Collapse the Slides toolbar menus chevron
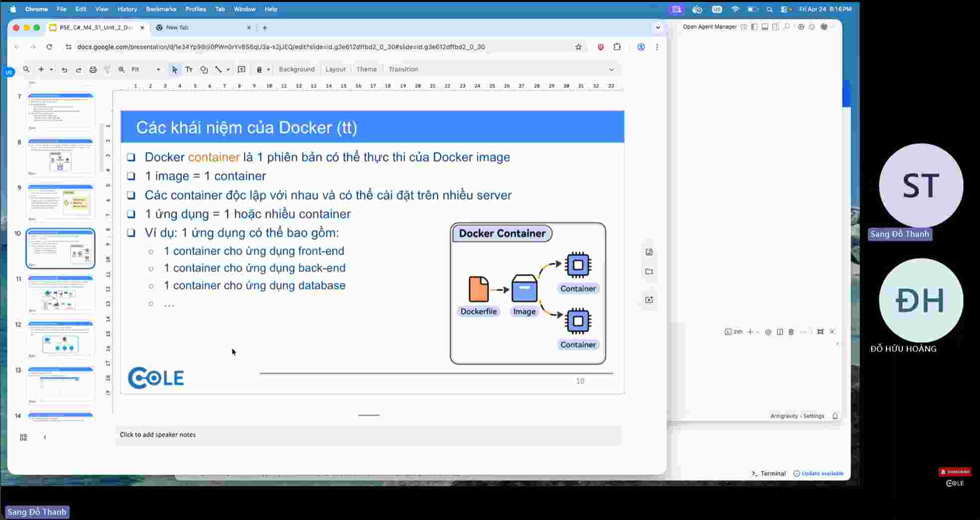The width and height of the screenshot is (980, 520). tap(612, 70)
